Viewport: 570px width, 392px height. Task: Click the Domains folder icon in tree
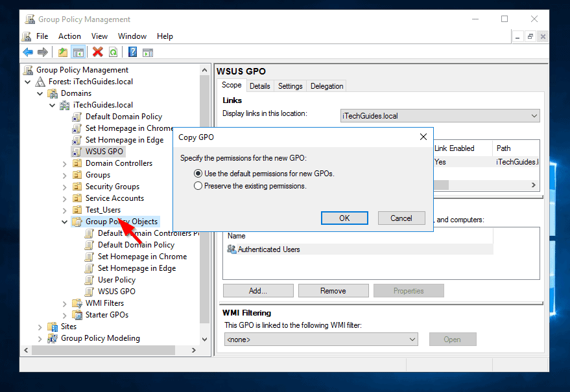coord(53,93)
